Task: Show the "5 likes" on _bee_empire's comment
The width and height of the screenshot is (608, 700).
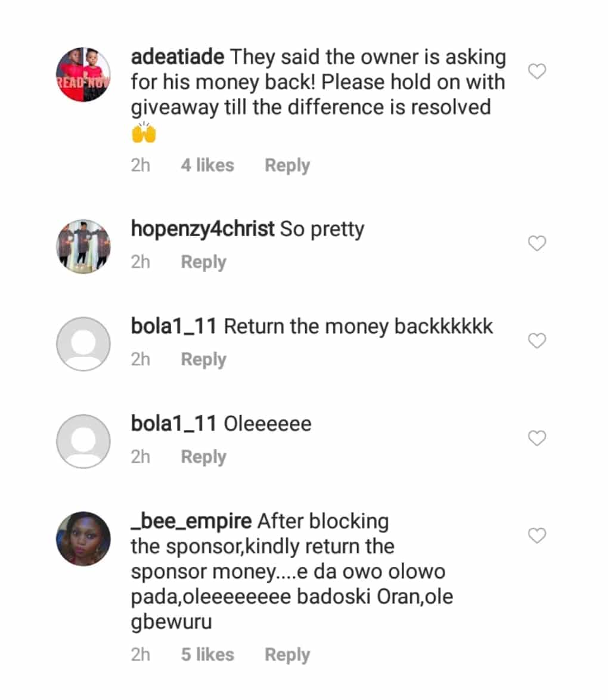Action: point(207,654)
